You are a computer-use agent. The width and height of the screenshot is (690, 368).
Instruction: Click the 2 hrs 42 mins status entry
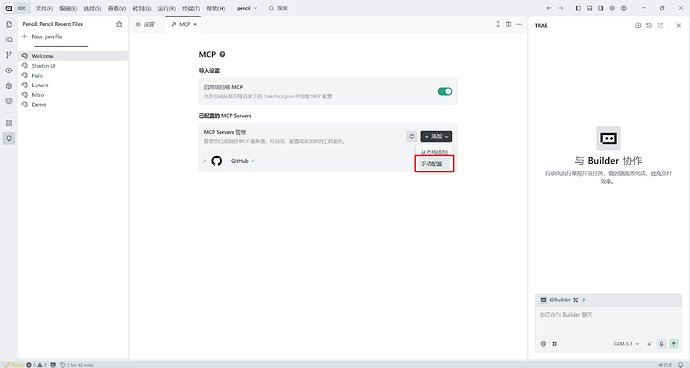click(77, 364)
